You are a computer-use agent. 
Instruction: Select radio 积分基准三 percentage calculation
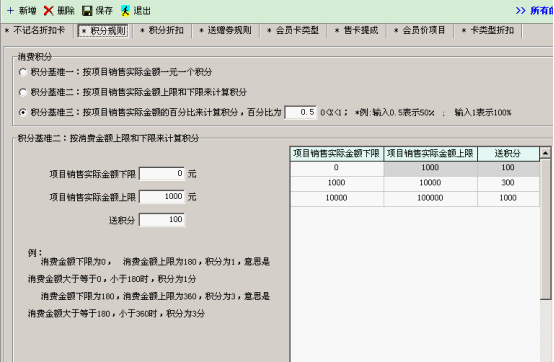pos(23,112)
